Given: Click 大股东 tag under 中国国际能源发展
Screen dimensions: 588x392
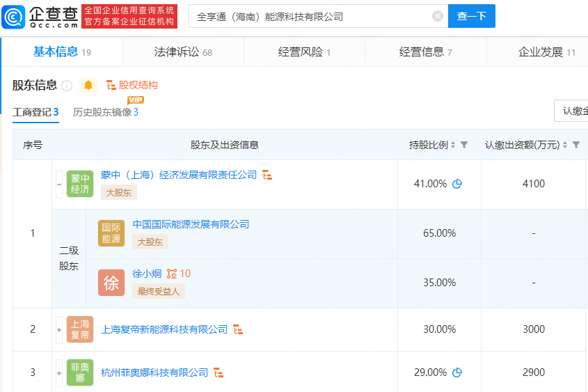Looking at the screenshot, I should pos(150,242).
